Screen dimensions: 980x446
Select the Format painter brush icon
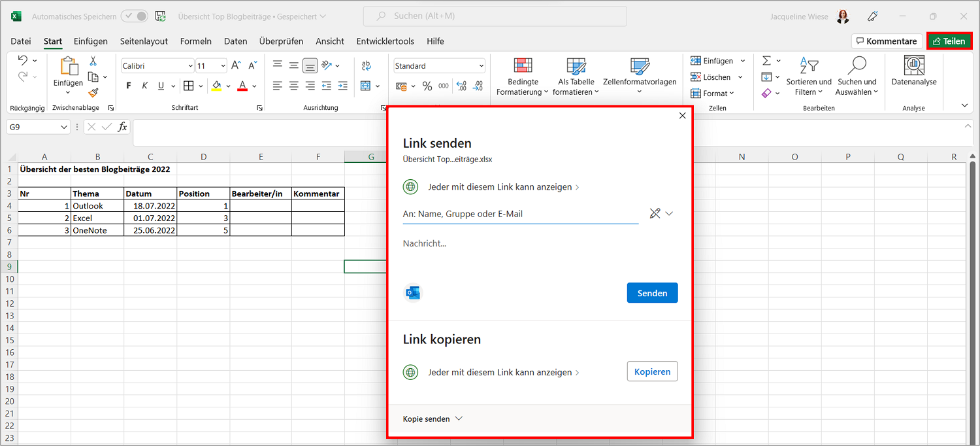tap(93, 93)
